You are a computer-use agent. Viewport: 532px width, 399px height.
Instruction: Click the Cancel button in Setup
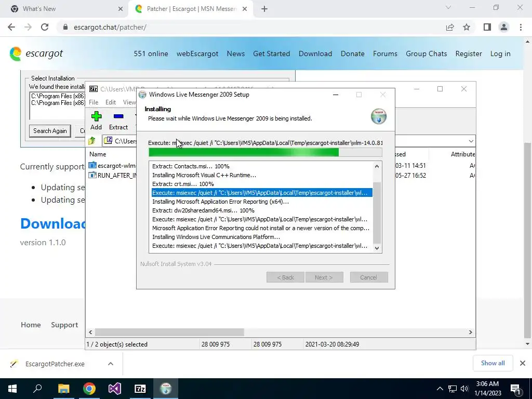tap(368, 277)
